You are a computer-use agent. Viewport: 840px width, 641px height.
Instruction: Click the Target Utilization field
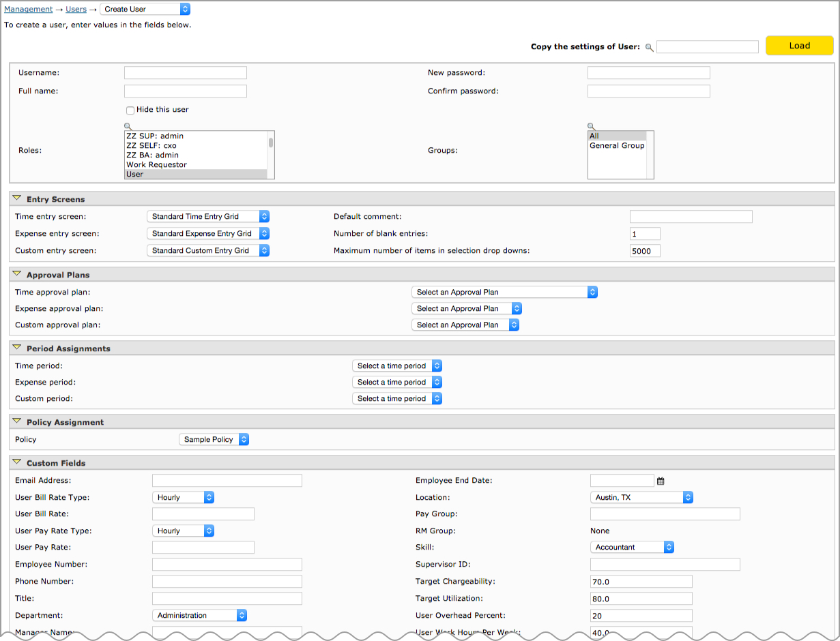click(641, 599)
